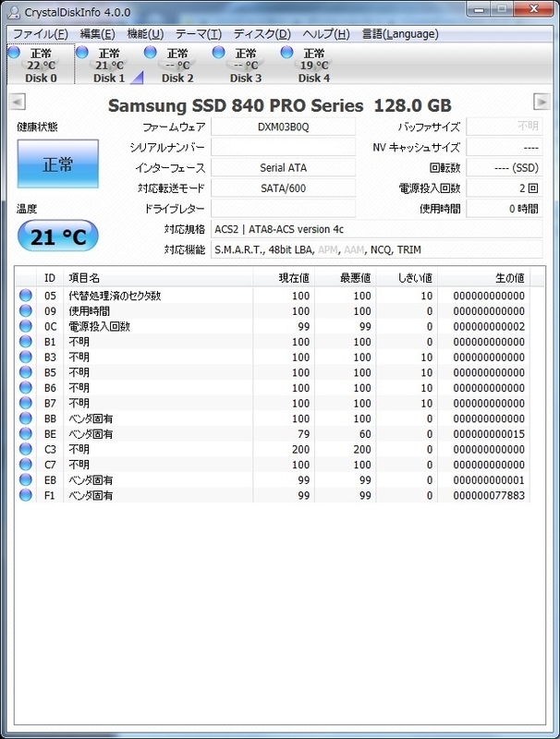This screenshot has height=739, width=560.
Task: Click status icon of attribute EB
Action: (x=26, y=479)
